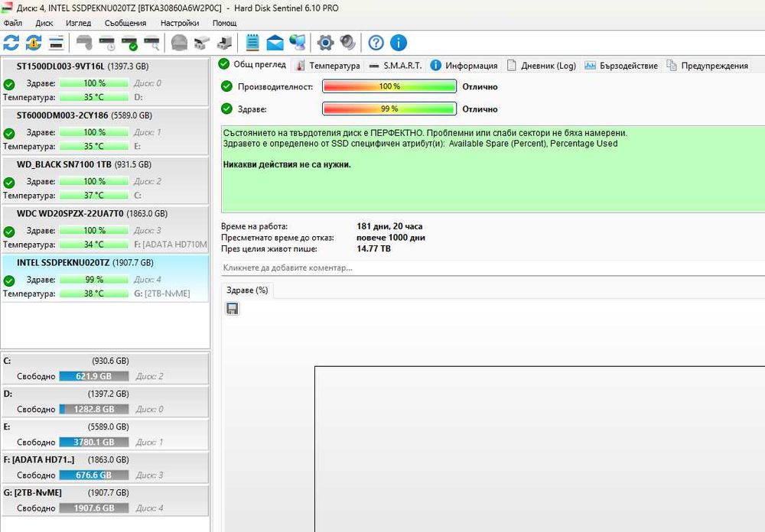The image size is (765, 532).
Task: Switch to the Бързодействие tab
Action: [x=621, y=65]
